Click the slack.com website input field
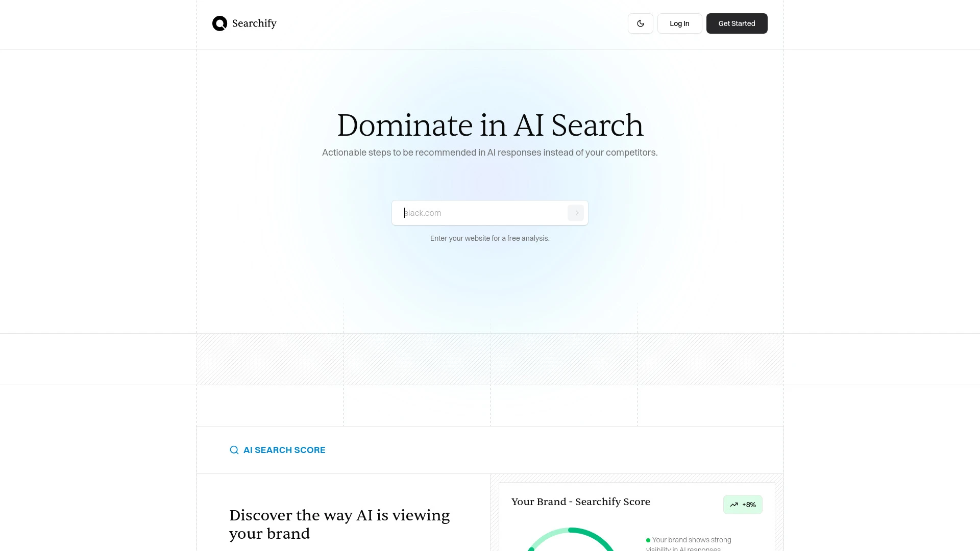This screenshot has width=980, height=551. (480, 213)
